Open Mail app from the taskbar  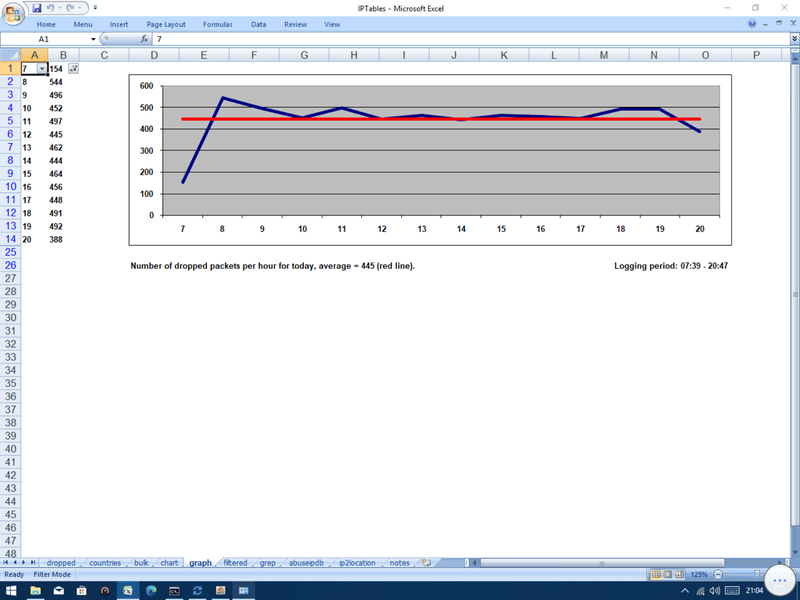(x=59, y=590)
